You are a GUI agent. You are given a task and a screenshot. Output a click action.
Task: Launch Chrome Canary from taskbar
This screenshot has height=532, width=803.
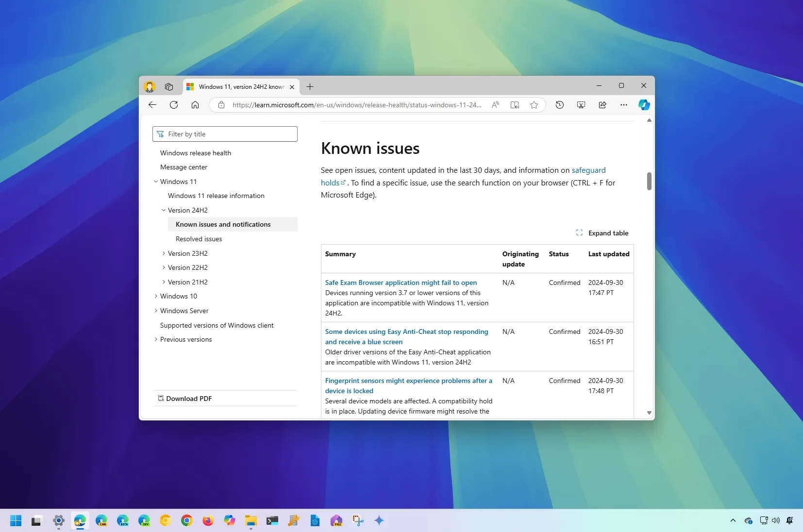click(x=166, y=521)
